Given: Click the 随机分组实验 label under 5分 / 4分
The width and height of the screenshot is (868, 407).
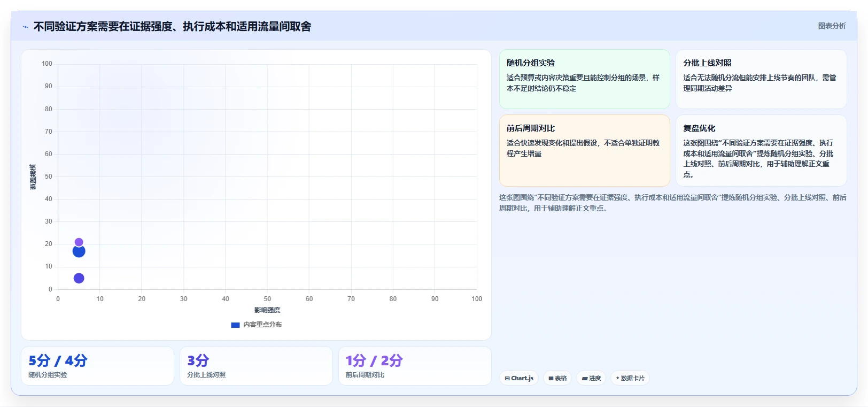Looking at the screenshot, I should click(x=48, y=375).
